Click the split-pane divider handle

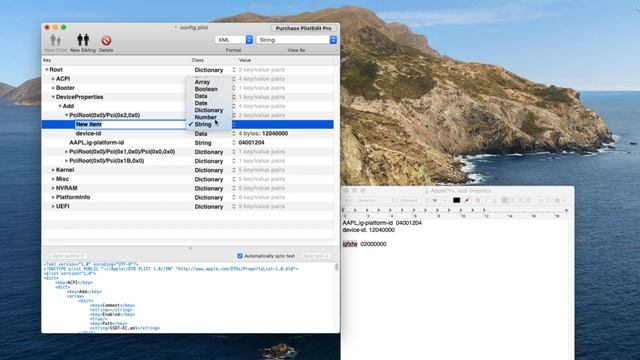click(x=190, y=248)
